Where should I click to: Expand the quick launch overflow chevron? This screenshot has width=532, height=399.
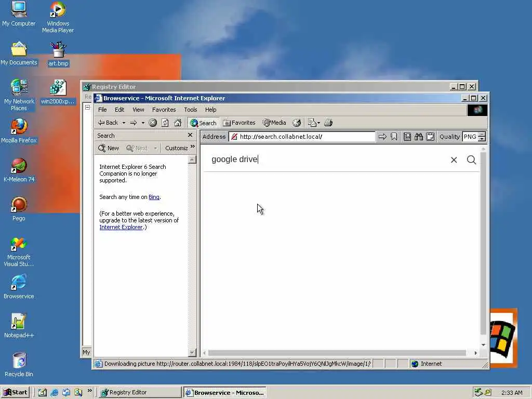tap(89, 391)
